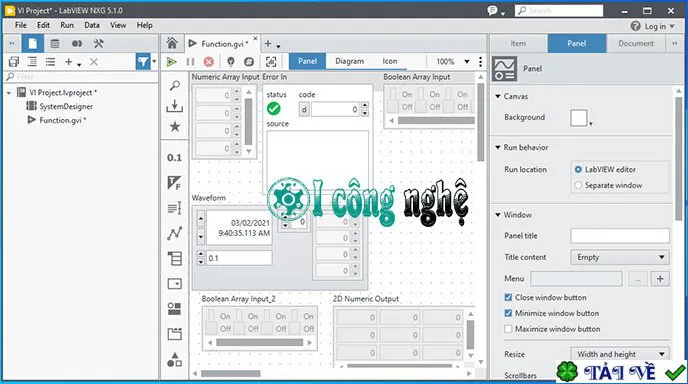
Task: Click the title bar Search box
Action: [x=559, y=11]
